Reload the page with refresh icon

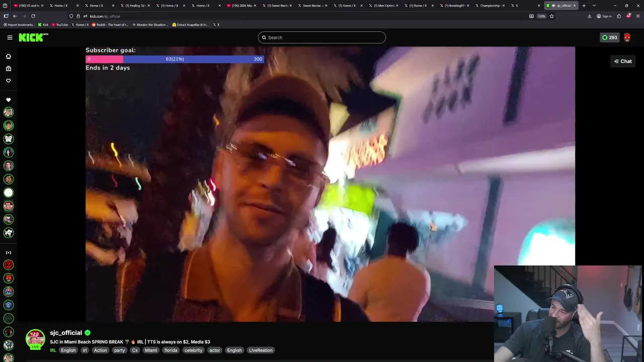(33, 16)
